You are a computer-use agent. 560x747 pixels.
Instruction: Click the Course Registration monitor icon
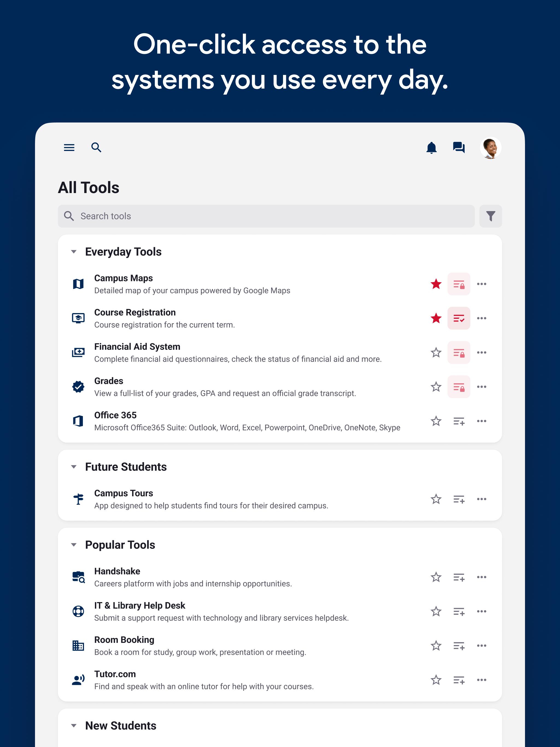click(x=78, y=318)
